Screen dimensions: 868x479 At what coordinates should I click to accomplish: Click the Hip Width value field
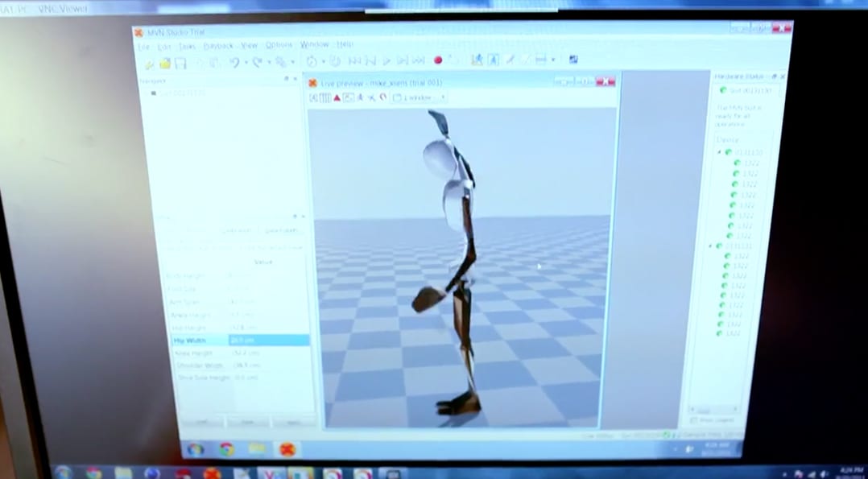(x=269, y=340)
